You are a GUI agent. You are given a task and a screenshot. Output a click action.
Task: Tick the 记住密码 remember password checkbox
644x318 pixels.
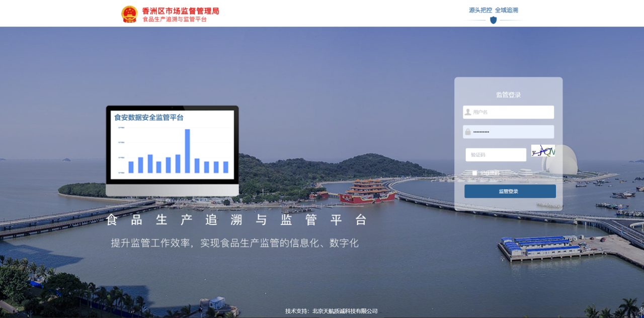pos(474,173)
